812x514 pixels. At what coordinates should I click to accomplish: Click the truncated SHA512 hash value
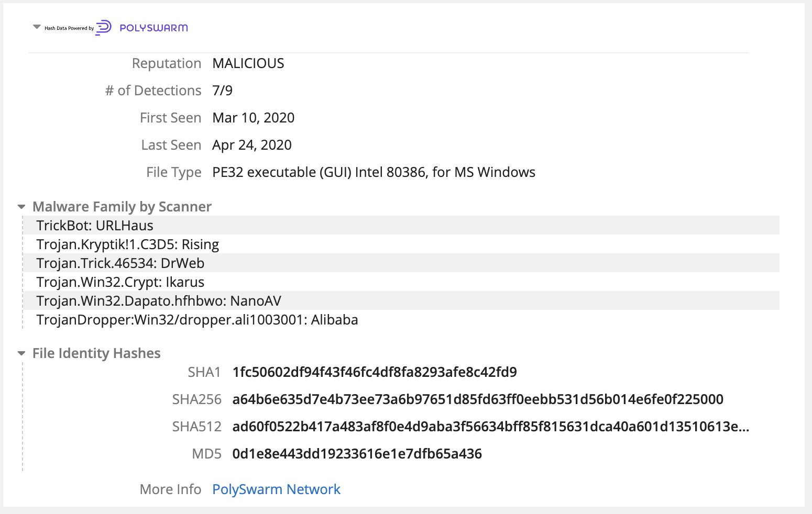[x=490, y=427]
